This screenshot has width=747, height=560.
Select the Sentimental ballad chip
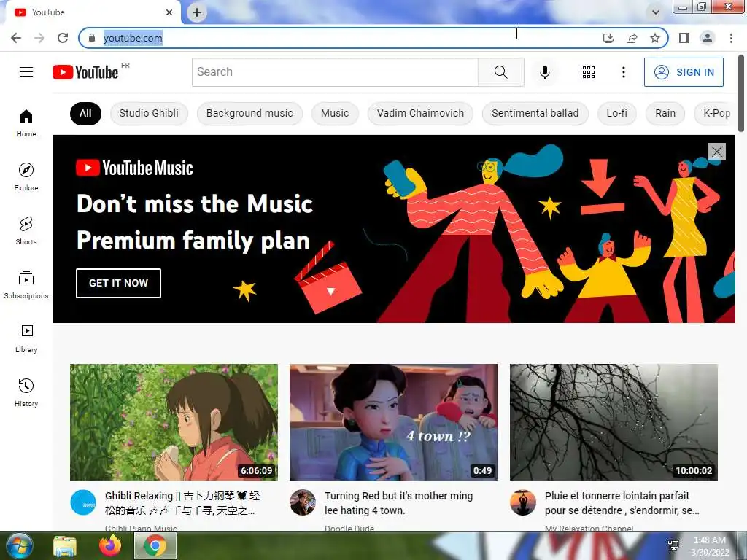pos(535,113)
